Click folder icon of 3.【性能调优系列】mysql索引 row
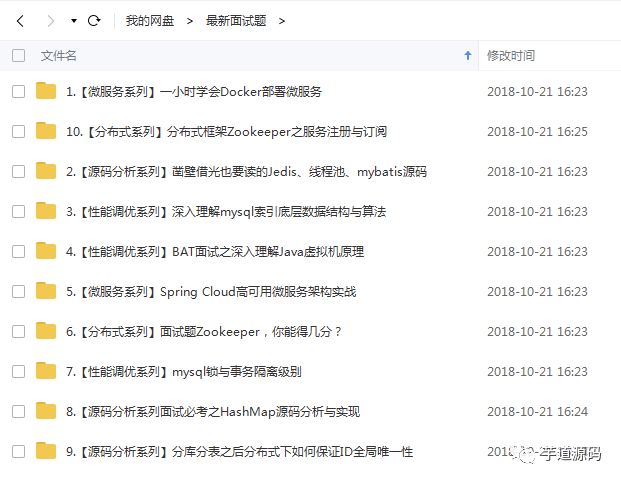 46,211
